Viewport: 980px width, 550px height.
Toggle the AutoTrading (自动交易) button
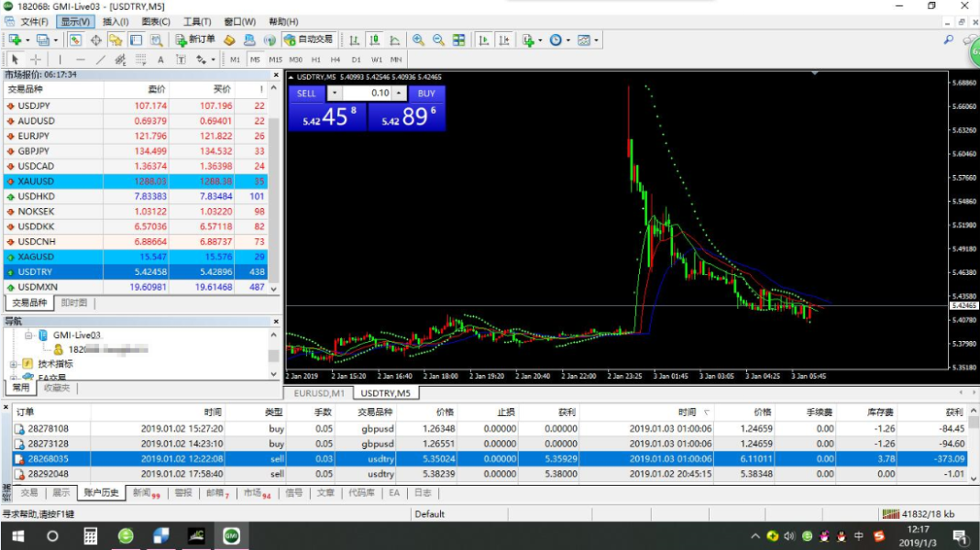coord(308,39)
